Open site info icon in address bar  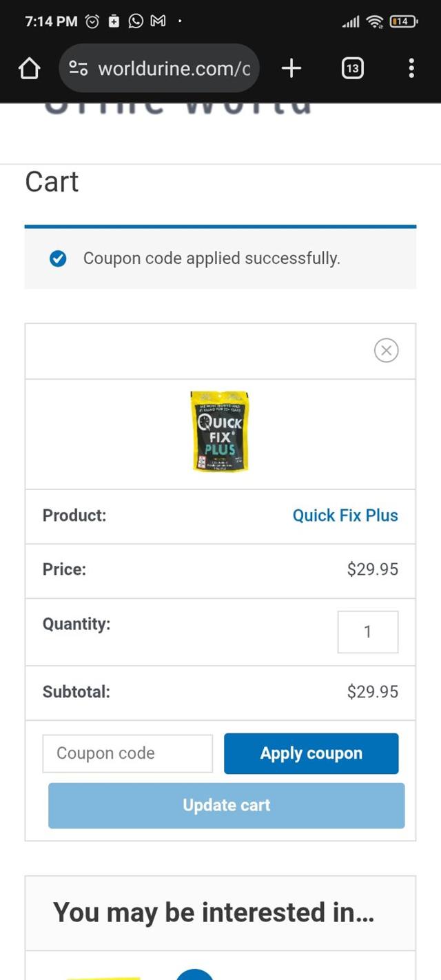click(79, 68)
